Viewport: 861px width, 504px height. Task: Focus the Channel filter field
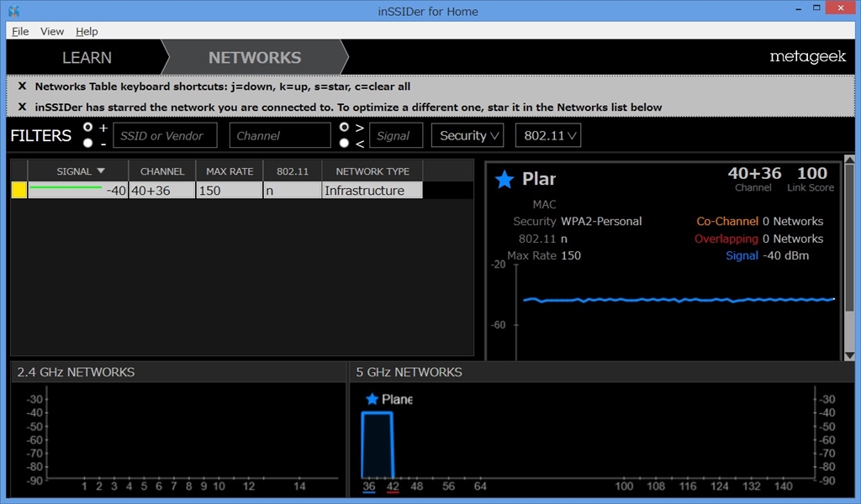coord(280,135)
